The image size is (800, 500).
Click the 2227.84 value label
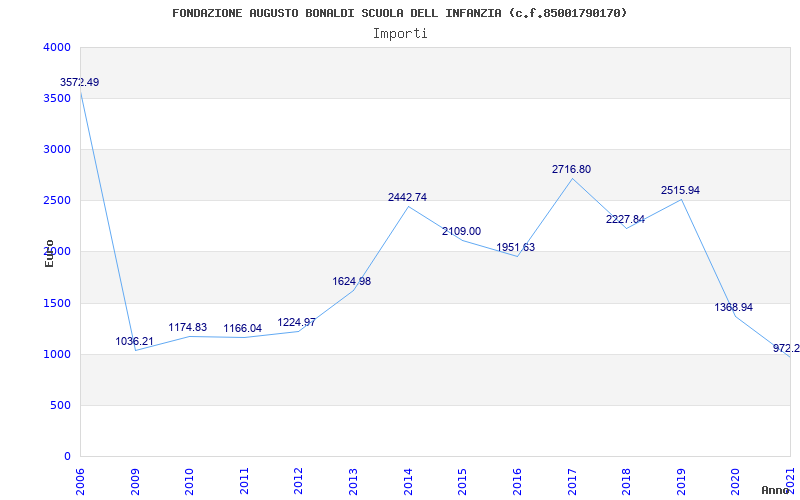[x=626, y=219]
